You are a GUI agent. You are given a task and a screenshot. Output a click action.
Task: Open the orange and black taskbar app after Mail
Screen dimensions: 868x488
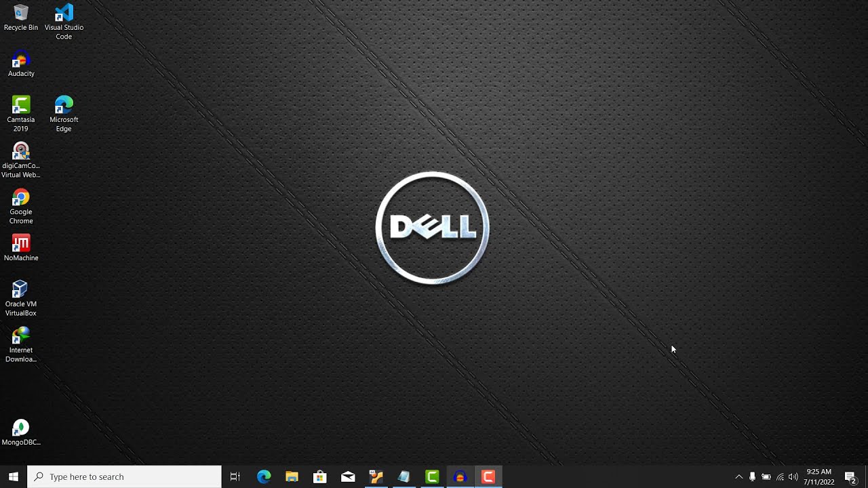[x=376, y=476]
